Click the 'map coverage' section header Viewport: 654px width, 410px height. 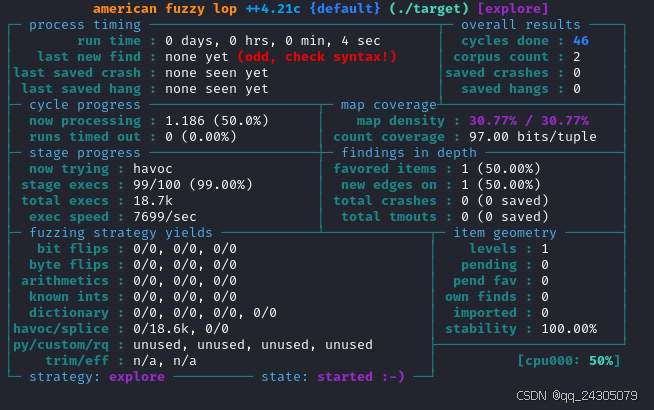(389, 105)
